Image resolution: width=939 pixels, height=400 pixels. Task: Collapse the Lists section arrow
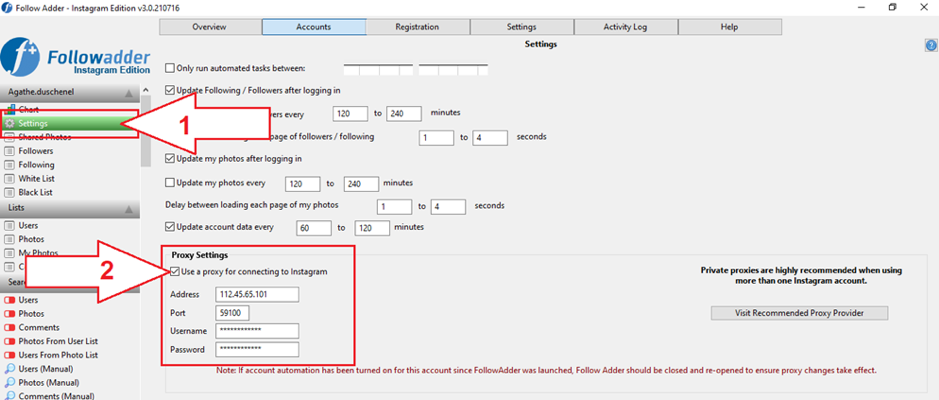click(128, 209)
